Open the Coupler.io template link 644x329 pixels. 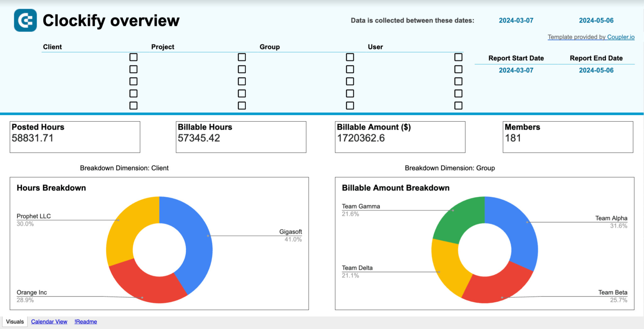coord(620,37)
